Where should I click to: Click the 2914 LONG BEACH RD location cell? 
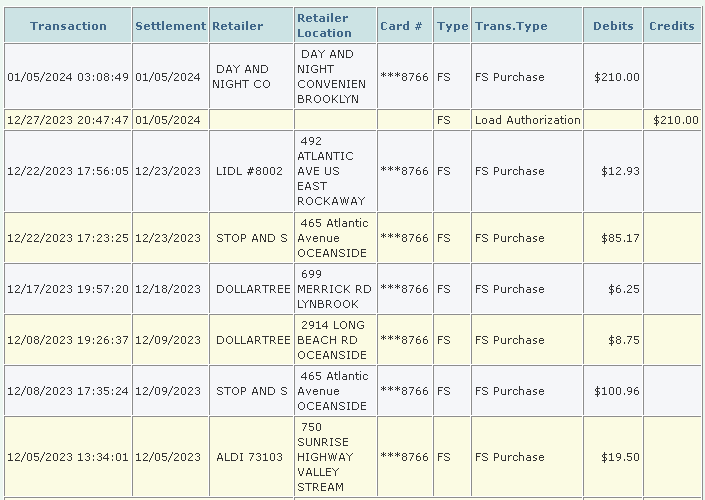click(332, 340)
